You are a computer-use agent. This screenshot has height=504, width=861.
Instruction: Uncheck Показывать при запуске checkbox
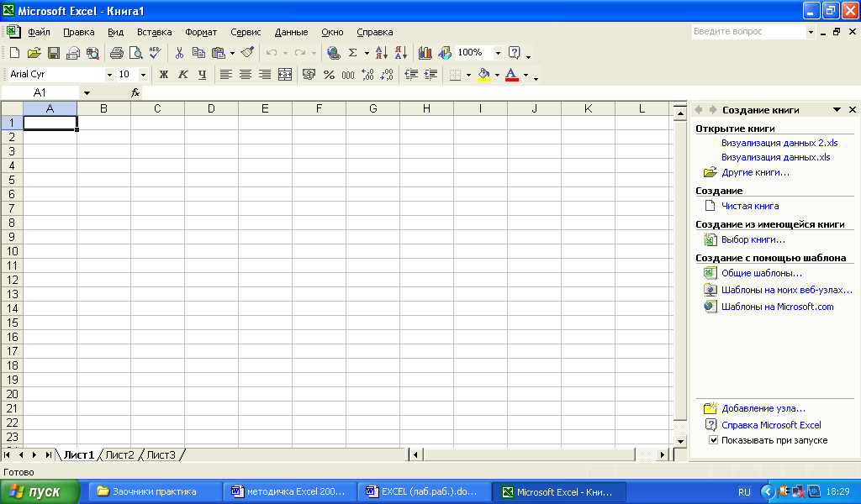[x=713, y=440]
